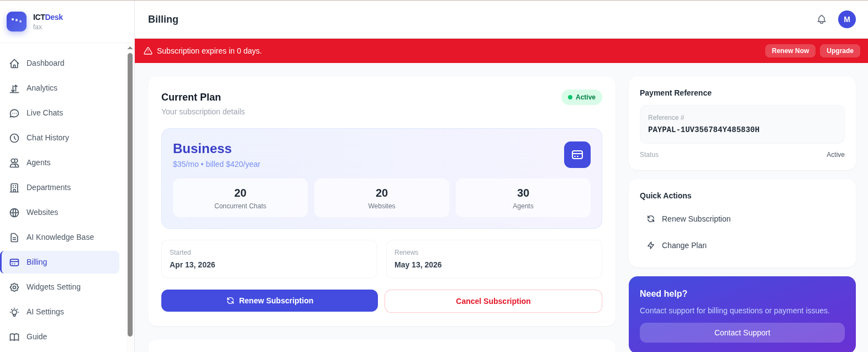The image size is (868, 352).
Task: Click Cancel Subscription button
Action: 493,301
